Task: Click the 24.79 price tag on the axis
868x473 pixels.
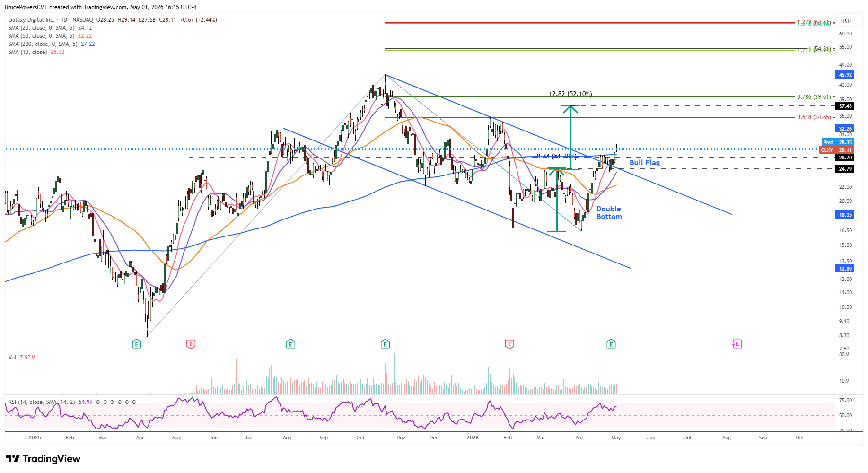Action: click(845, 169)
